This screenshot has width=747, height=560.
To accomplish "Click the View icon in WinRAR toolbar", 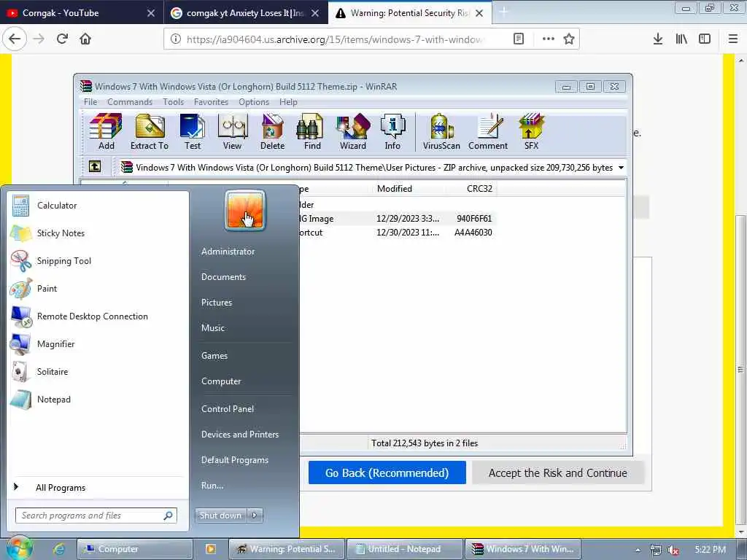I will point(233,131).
